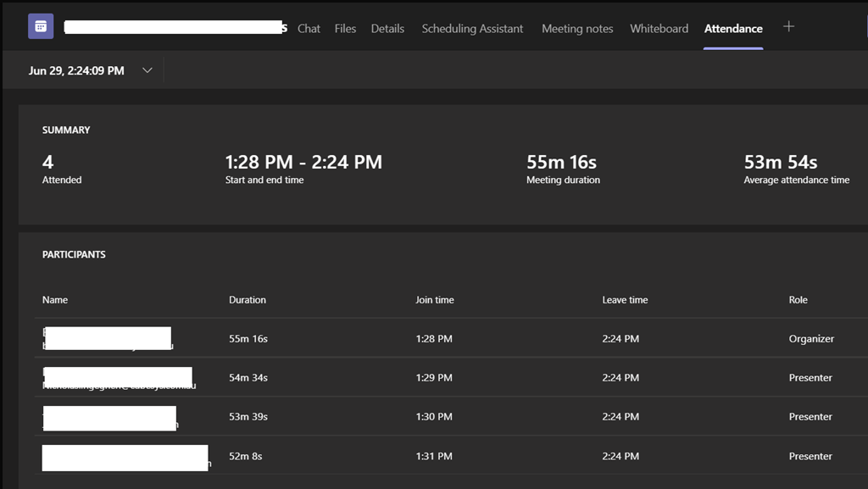The image size is (868, 489).
Task: Add a new tab with plus icon
Action: (x=788, y=27)
